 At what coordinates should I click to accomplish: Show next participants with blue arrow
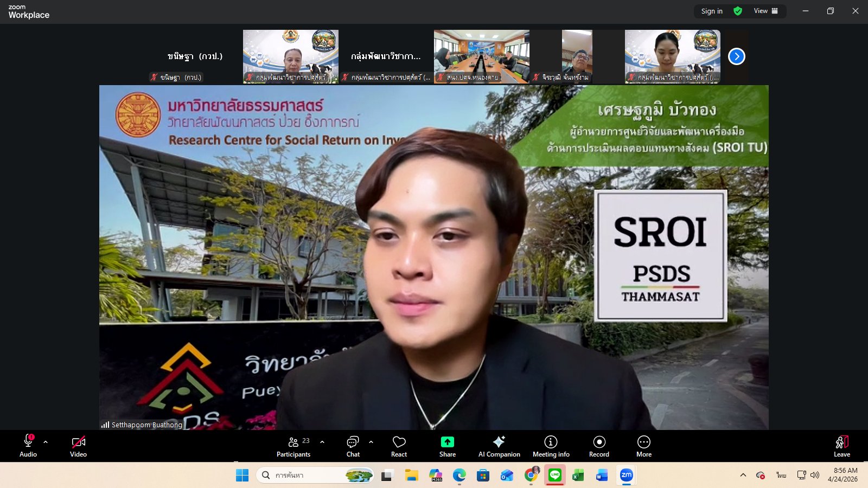pos(736,56)
